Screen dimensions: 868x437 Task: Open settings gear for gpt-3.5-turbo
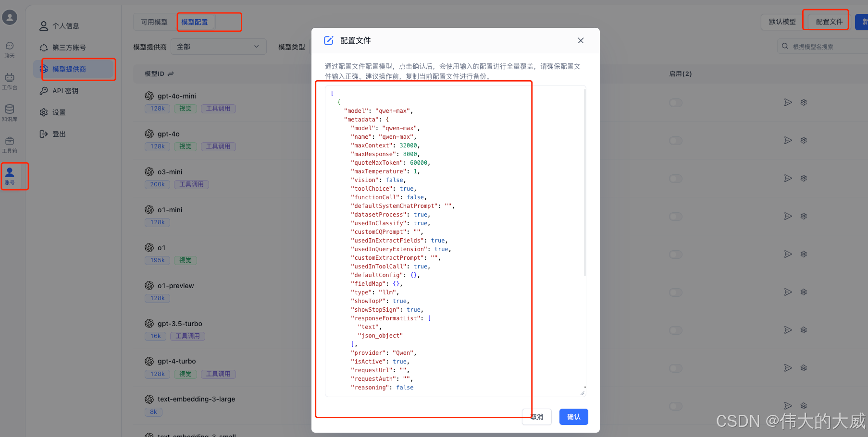click(804, 330)
